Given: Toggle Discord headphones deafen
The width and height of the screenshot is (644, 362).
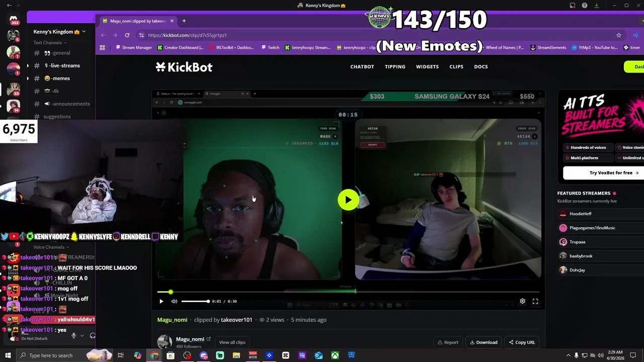Looking at the screenshot, I should coord(93,335).
